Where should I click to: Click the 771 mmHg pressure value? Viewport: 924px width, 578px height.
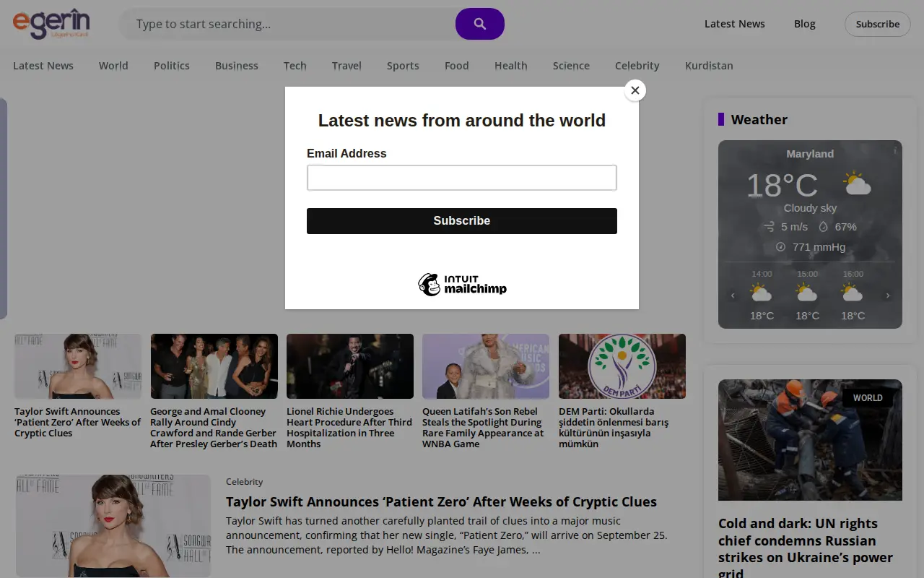point(819,247)
